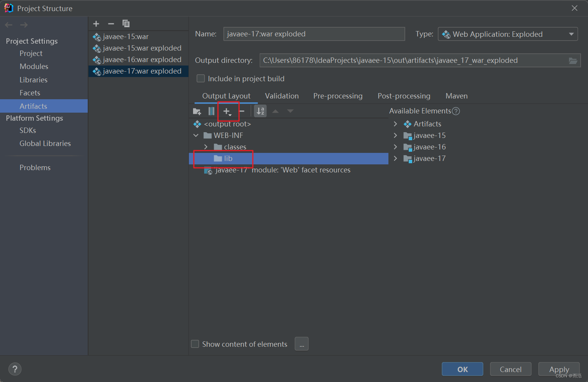Switch to Validation tab
The width and height of the screenshot is (588, 382).
coord(282,96)
